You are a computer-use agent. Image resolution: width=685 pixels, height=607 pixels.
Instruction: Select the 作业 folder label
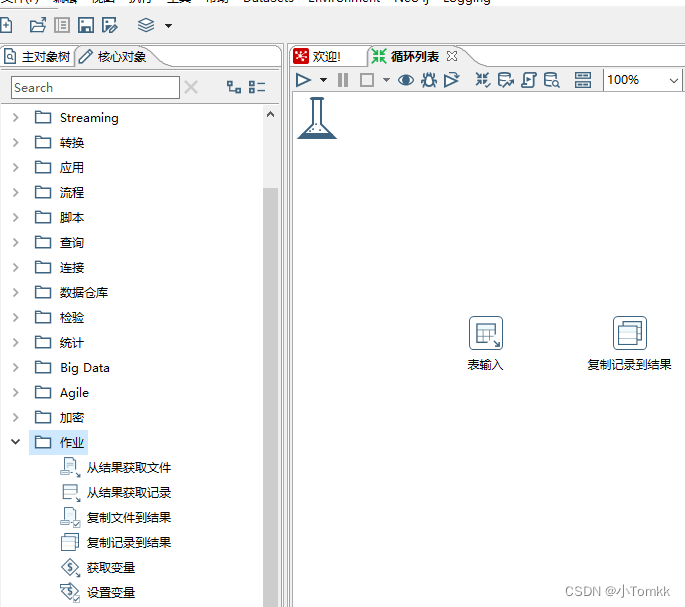click(72, 443)
